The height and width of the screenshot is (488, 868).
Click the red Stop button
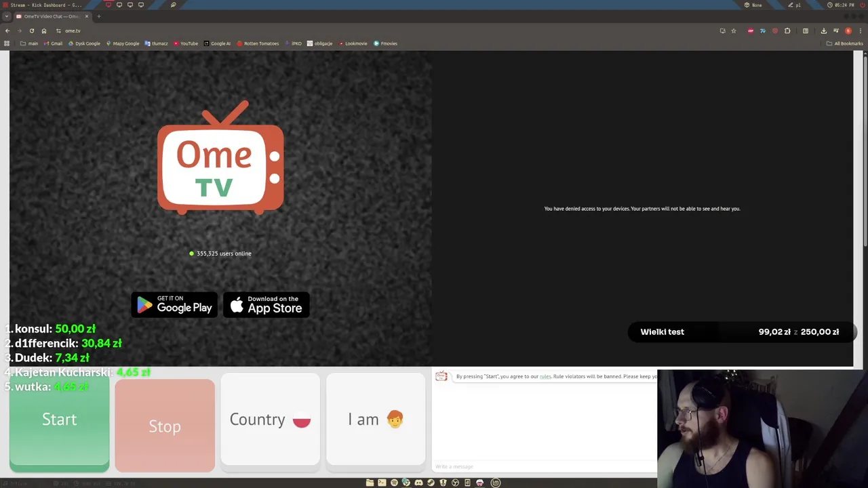click(165, 426)
